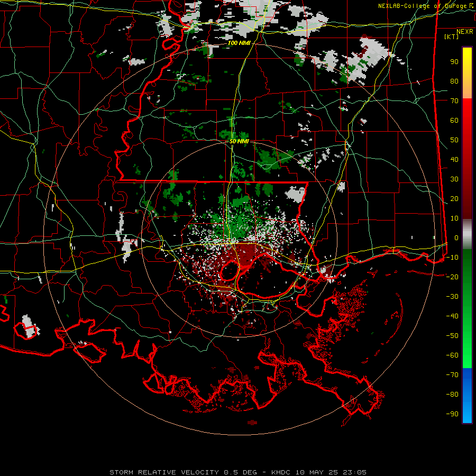Click the -70 legend value

click(452, 375)
